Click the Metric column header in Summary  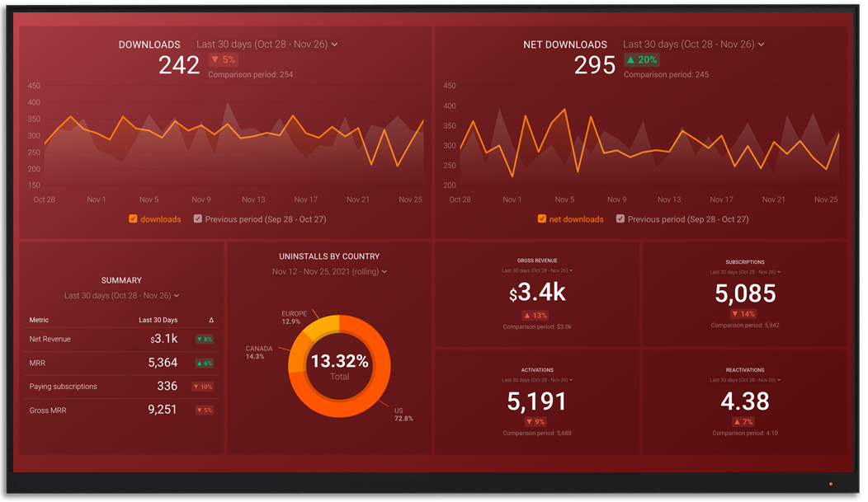(40, 320)
